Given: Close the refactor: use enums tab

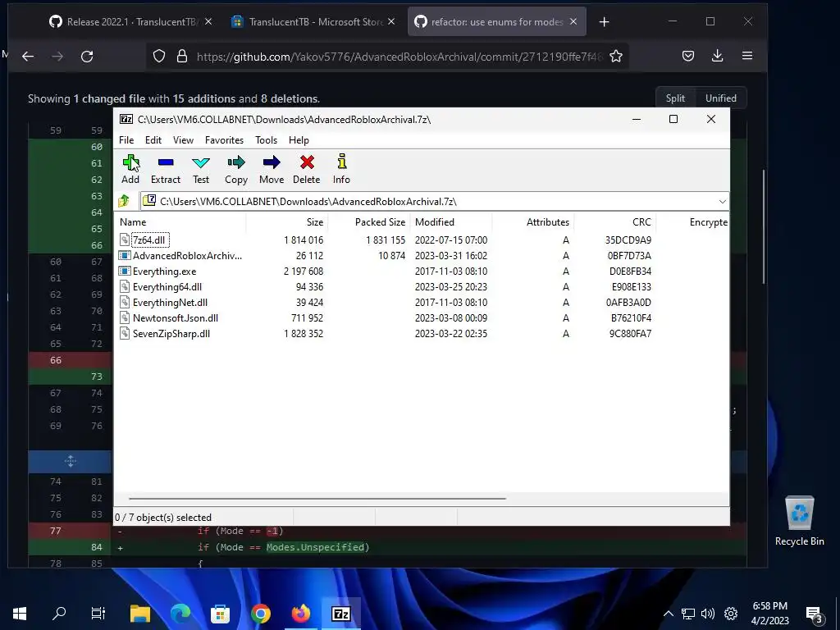Looking at the screenshot, I should coord(573,21).
